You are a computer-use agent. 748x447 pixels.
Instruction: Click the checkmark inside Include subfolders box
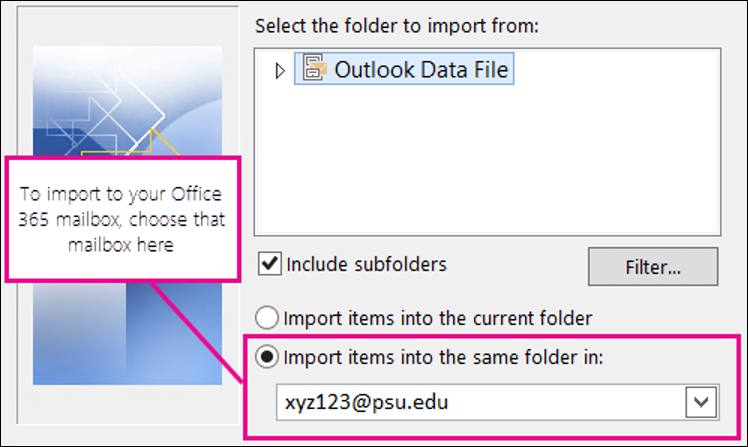pyautogui.click(x=269, y=265)
